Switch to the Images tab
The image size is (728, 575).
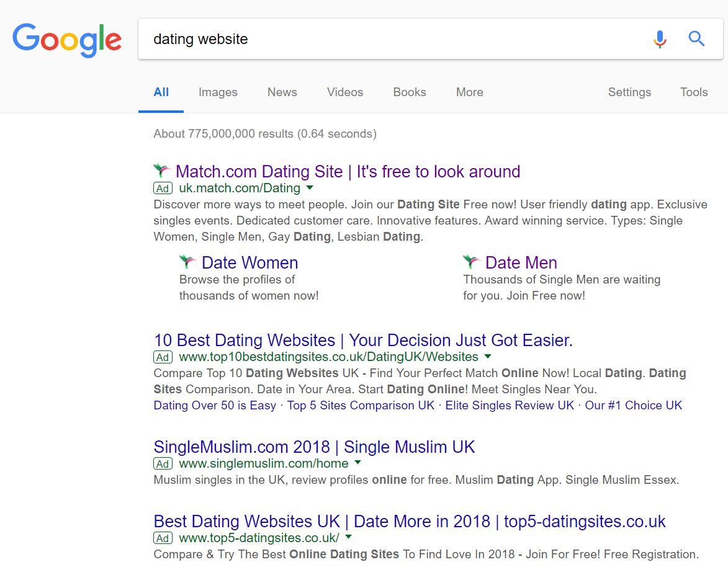pos(218,92)
